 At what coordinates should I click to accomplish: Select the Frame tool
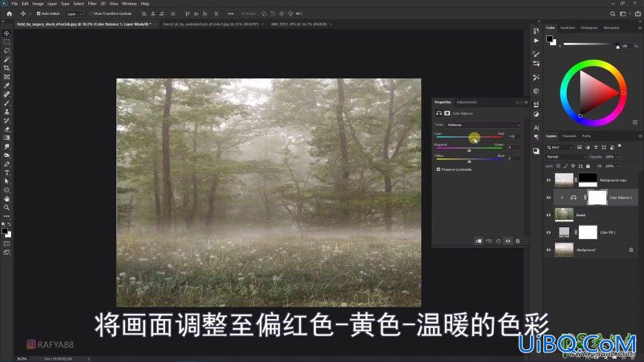(x=7, y=77)
